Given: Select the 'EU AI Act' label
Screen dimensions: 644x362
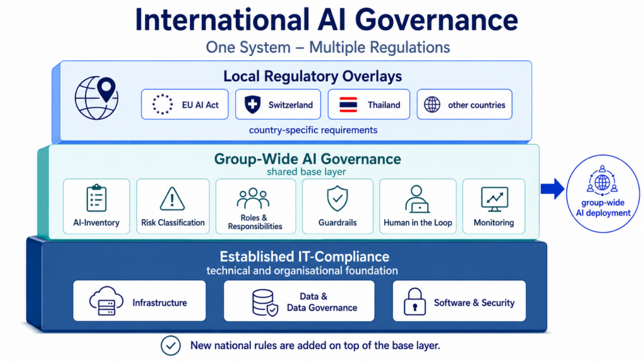Looking at the screenshot, I should coord(201,105).
